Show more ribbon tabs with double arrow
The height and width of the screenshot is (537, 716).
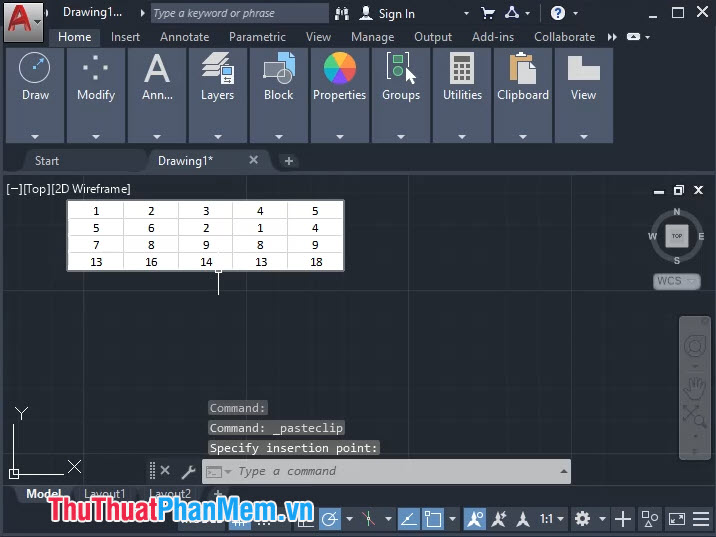click(x=612, y=37)
